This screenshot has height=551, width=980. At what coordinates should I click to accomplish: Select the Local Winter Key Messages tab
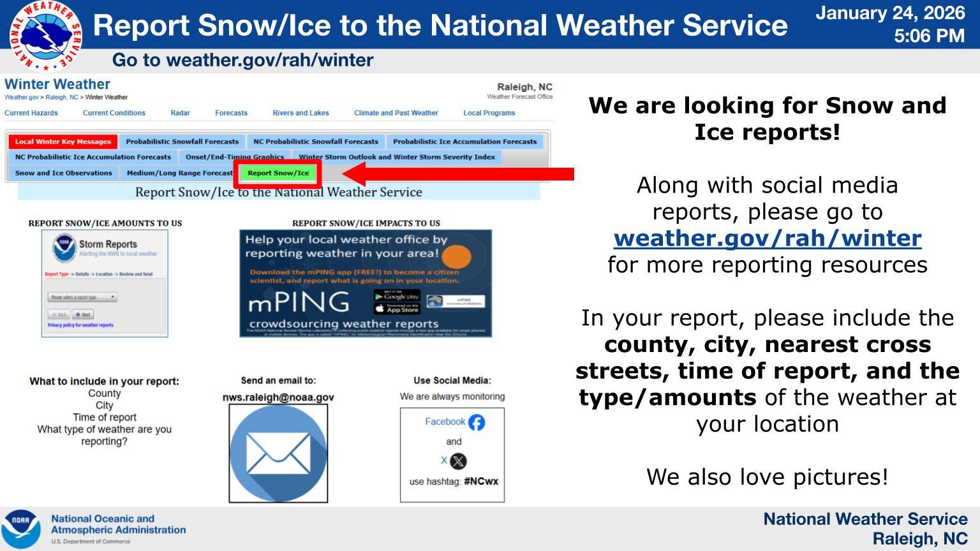pyautogui.click(x=63, y=142)
